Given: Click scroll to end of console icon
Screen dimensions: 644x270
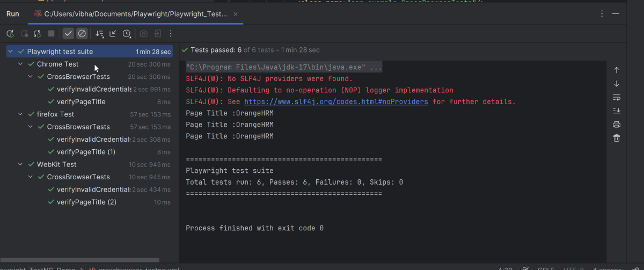Looking at the screenshot, I should (x=617, y=111).
